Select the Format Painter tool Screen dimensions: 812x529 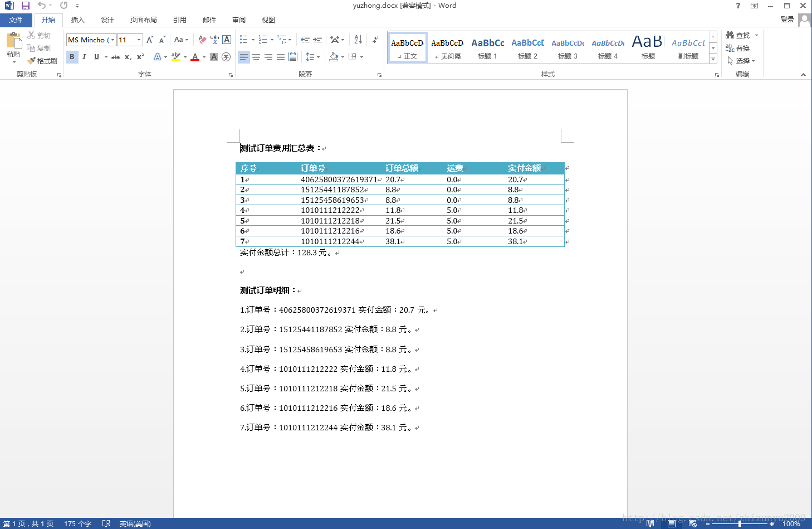point(42,60)
